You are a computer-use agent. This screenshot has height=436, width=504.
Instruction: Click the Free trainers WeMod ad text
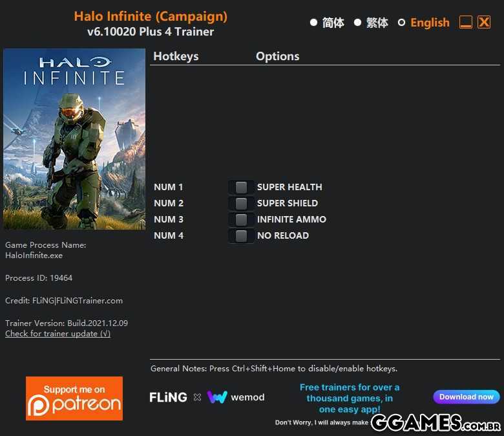[x=349, y=398]
